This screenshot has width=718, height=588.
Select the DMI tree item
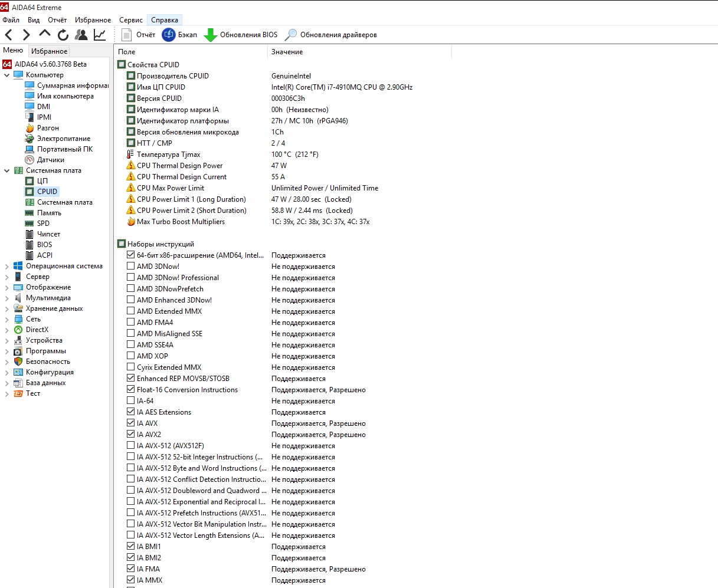(38, 107)
